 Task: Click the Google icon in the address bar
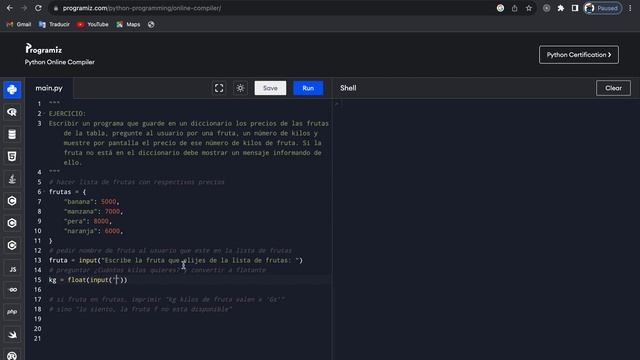pyautogui.click(x=500, y=8)
